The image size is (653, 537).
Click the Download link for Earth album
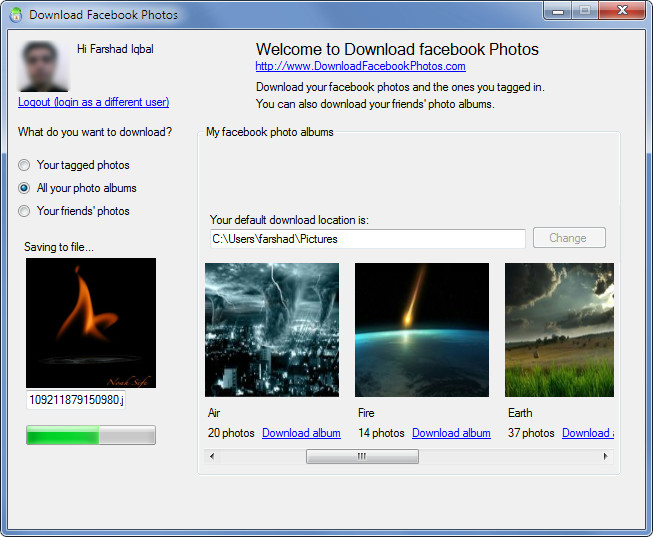[588, 433]
